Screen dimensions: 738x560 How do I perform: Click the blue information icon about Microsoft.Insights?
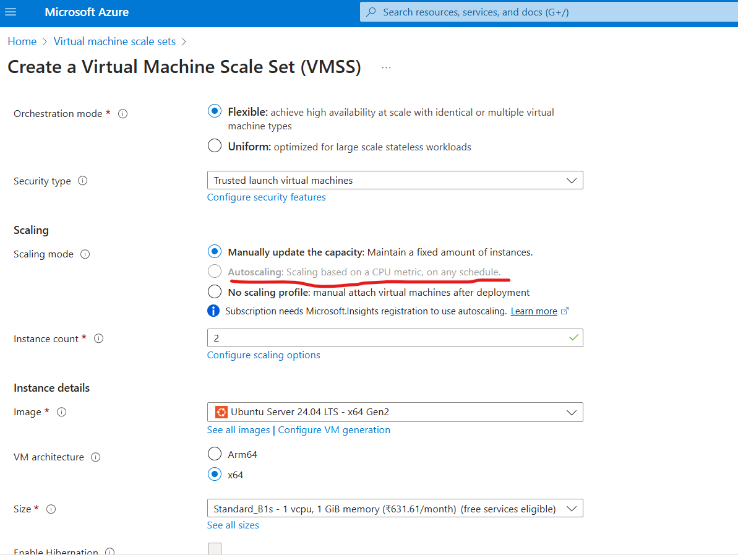(x=213, y=311)
